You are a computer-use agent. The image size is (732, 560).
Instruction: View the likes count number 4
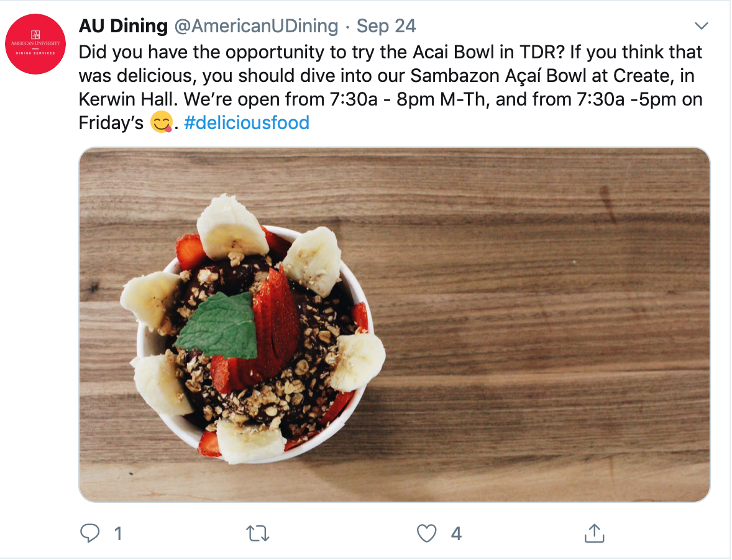click(x=456, y=533)
